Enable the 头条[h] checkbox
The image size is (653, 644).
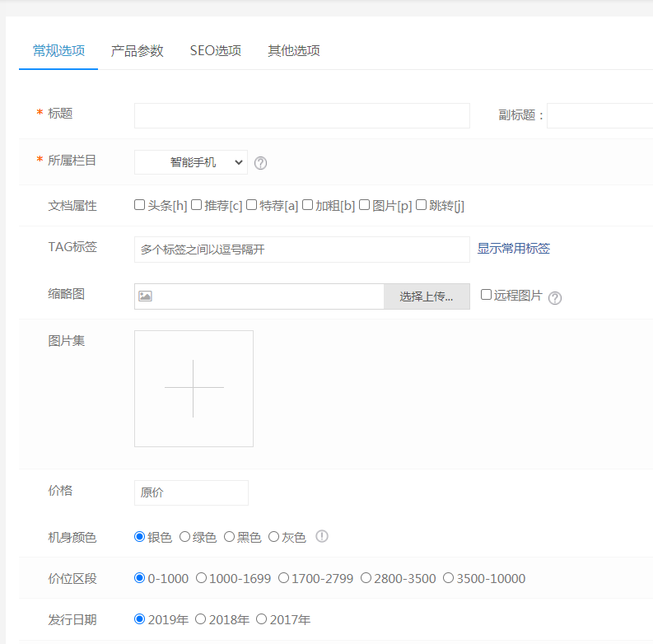[140, 205]
